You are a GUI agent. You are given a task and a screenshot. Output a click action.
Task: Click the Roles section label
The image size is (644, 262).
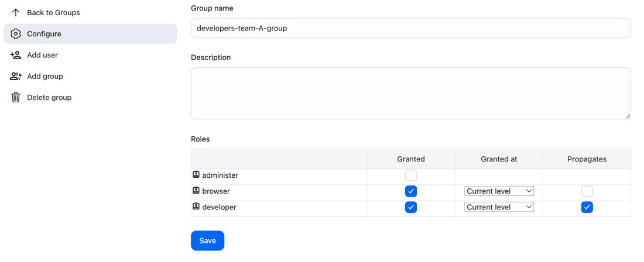[200, 139]
